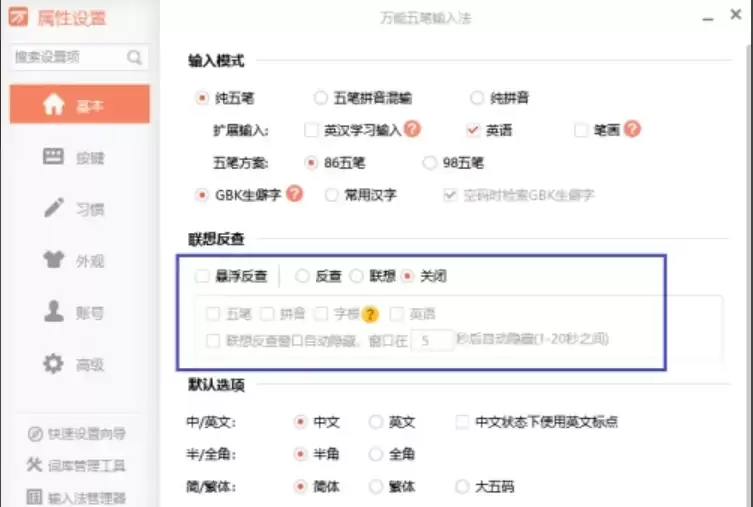Enable 笔画 extended input checkbox
753x507 pixels.
(x=581, y=130)
